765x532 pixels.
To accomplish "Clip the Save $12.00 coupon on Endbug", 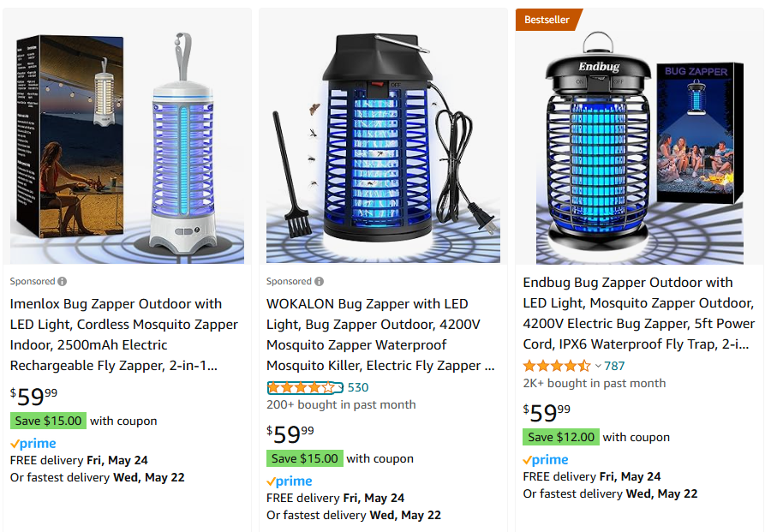I will 561,437.
